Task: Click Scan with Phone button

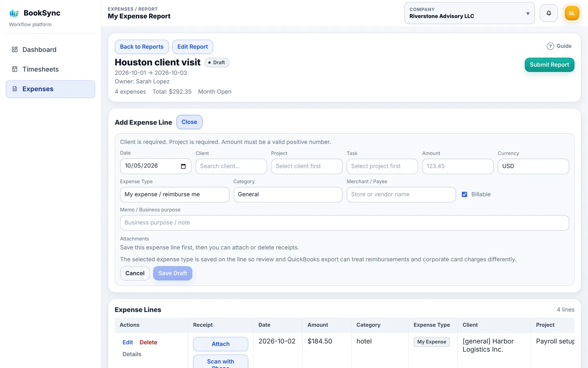Action: coord(220,361)
